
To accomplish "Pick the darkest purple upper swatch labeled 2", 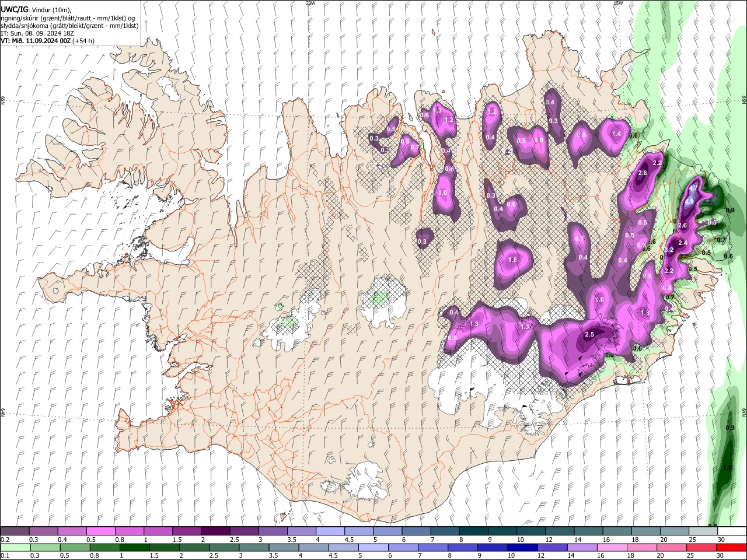I will pos(215,531).
